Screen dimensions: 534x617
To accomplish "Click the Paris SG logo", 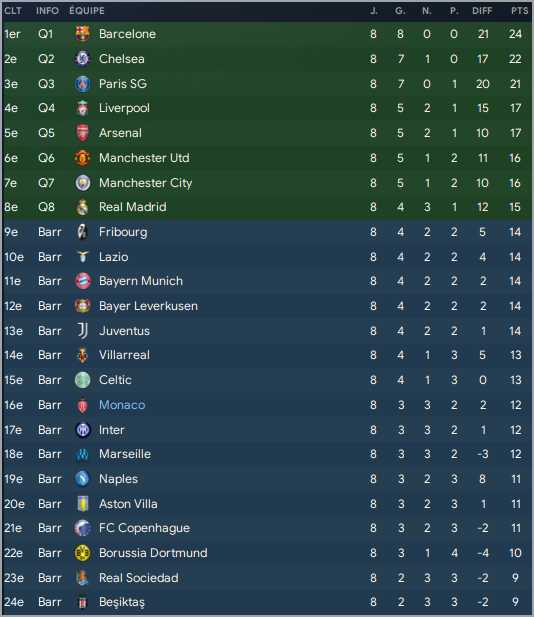I will (82, 84).
